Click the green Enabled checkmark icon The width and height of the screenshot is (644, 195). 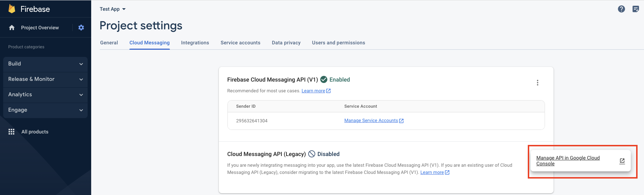[x=324, y=79]
